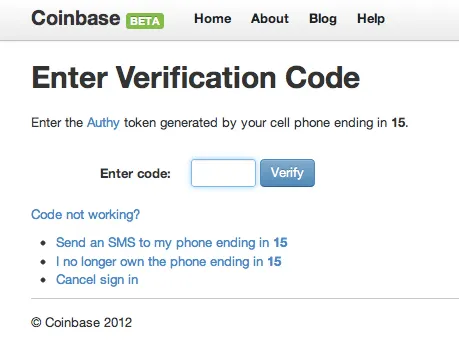Click the green BETA badge
This screenshot has height=360, width=459.
click(145, 21)
